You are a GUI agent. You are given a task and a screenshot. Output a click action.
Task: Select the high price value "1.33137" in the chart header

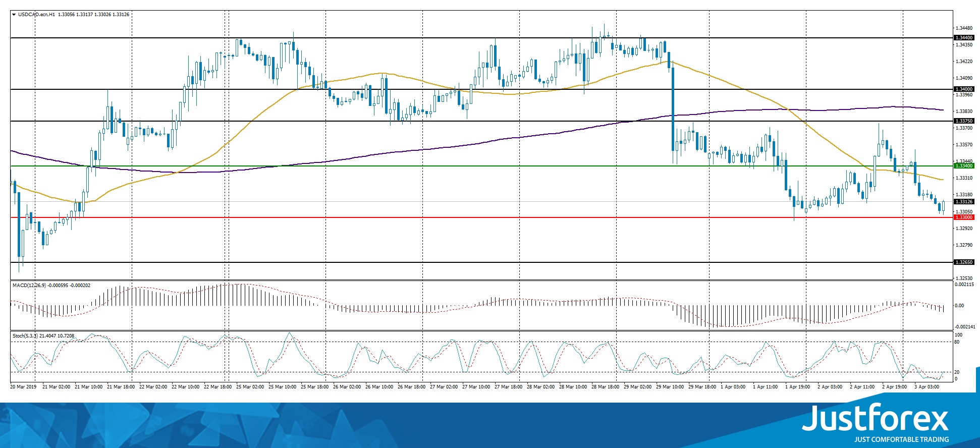coord(84,15)
